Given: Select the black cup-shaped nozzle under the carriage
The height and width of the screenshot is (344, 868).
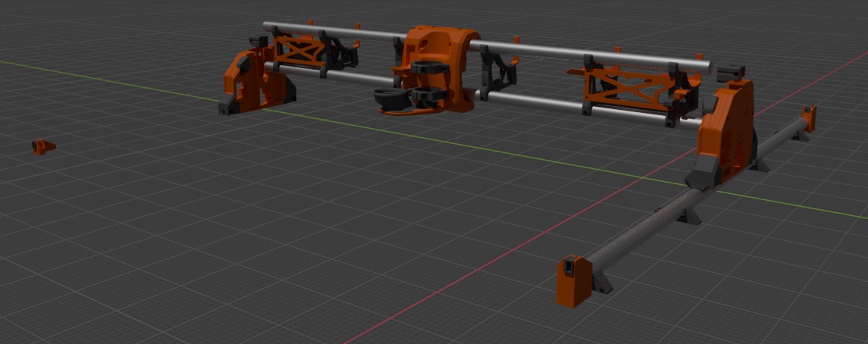Looking at the screenshot, I should (390, 97).
